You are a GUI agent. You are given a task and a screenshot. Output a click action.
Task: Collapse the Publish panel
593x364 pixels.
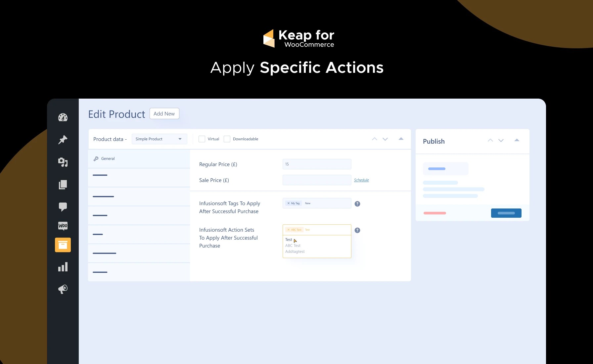(x=517, y=140)
